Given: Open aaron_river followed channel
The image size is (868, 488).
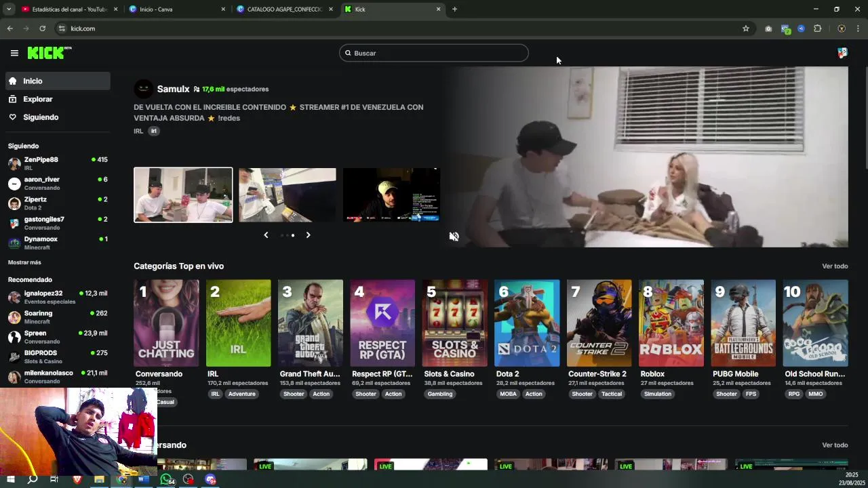Looking at the screenshot, I should click(58, 183).
